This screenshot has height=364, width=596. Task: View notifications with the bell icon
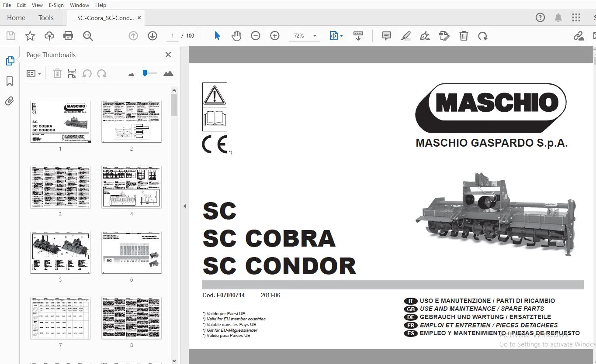[x=558, y=18]
